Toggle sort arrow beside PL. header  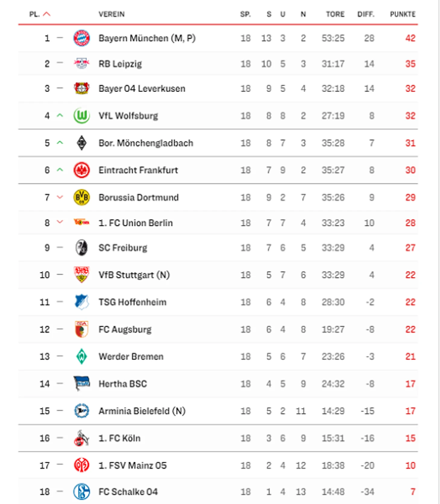(x=47, y=14)
